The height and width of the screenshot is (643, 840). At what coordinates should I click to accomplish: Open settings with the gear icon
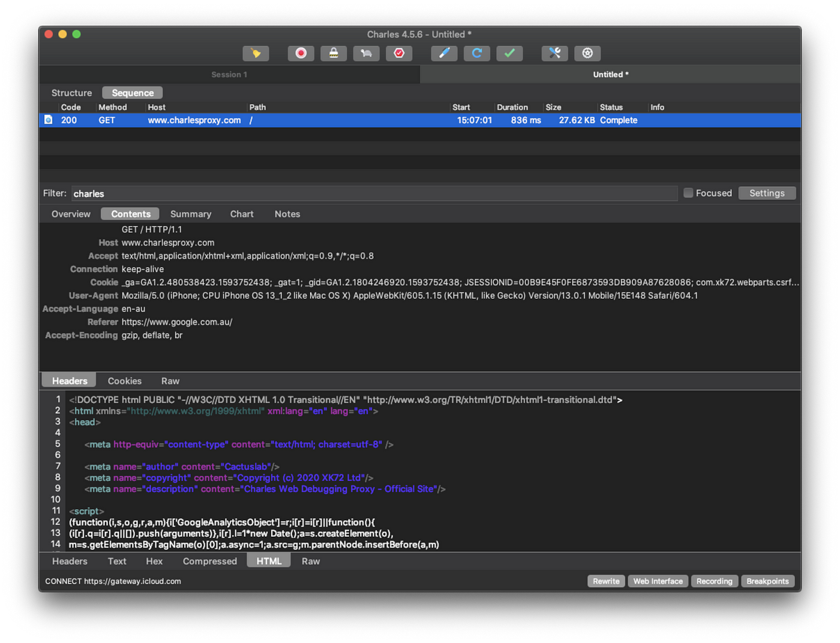click(x=587, y=53)
